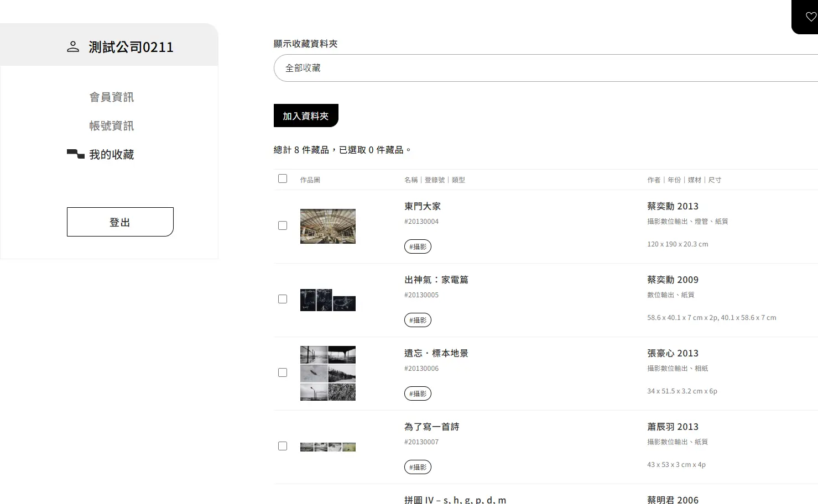Image resolution: width=818 pixels, height=504 pixels.
Task: Go to 會員資訊 in the sidebar
Action: coord(111,97)
